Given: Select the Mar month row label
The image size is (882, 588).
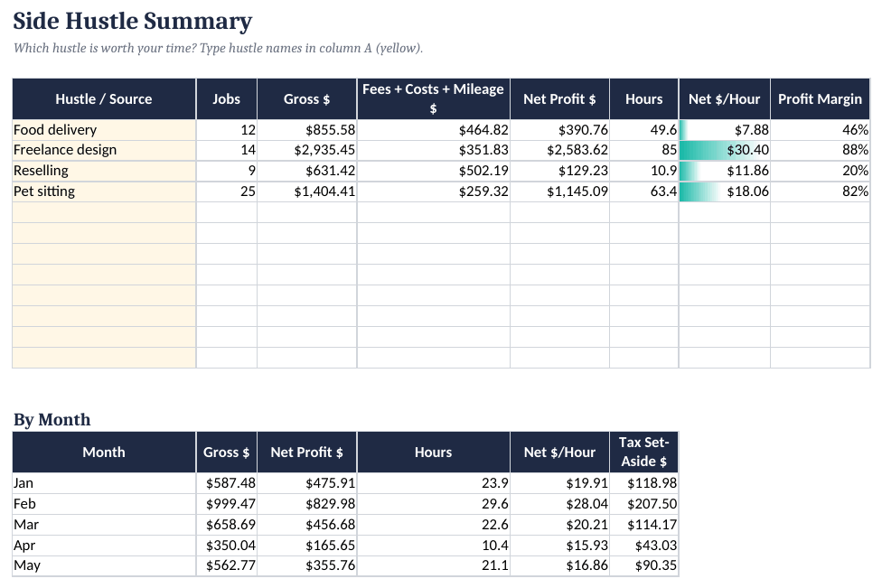Looking at the screenshot, I should point(104,525).
